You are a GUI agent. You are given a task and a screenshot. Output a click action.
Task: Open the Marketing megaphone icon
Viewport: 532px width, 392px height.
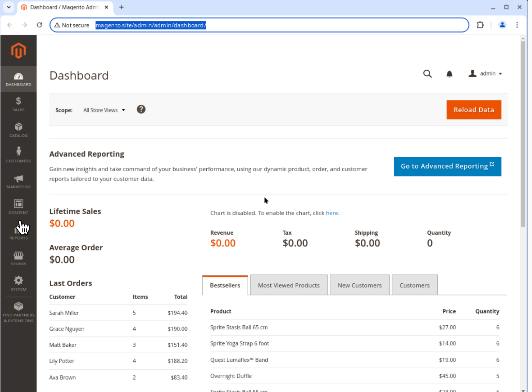[18, 181]
